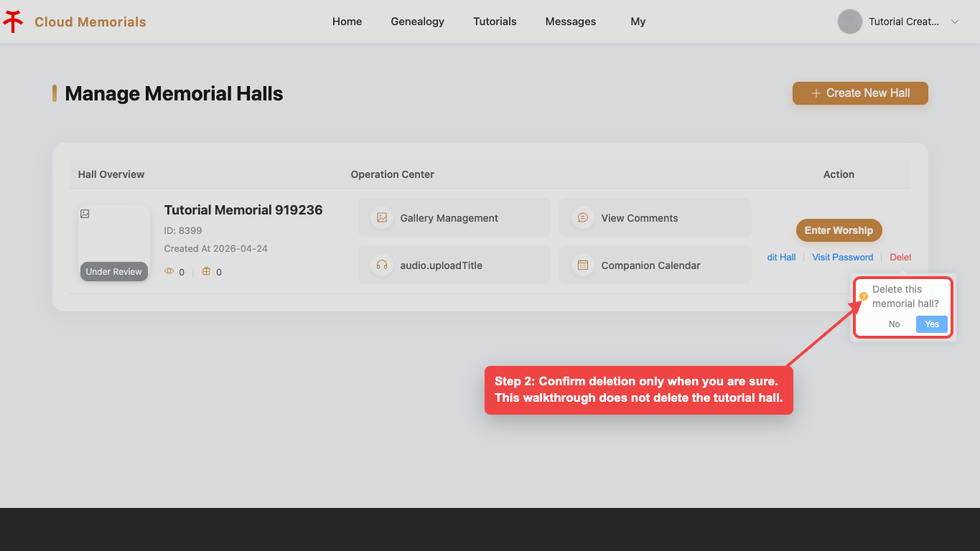This screenshot has width=980, height=551.
Task: Click Yes to confirm deletion
Action: pyautogui.click(x=932, y=324)
